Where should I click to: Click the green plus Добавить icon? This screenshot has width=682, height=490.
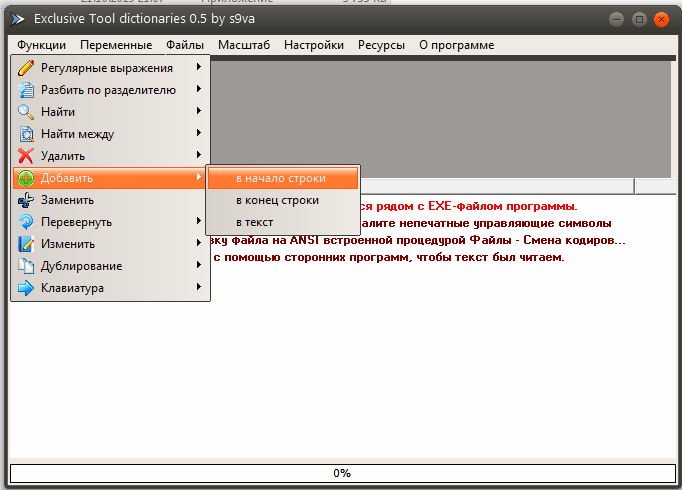click(26, 178)
